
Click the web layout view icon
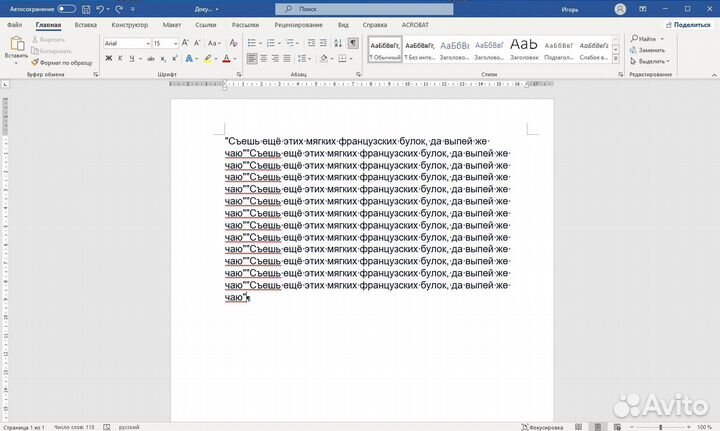pyautogui.click(x=617, y=427)
